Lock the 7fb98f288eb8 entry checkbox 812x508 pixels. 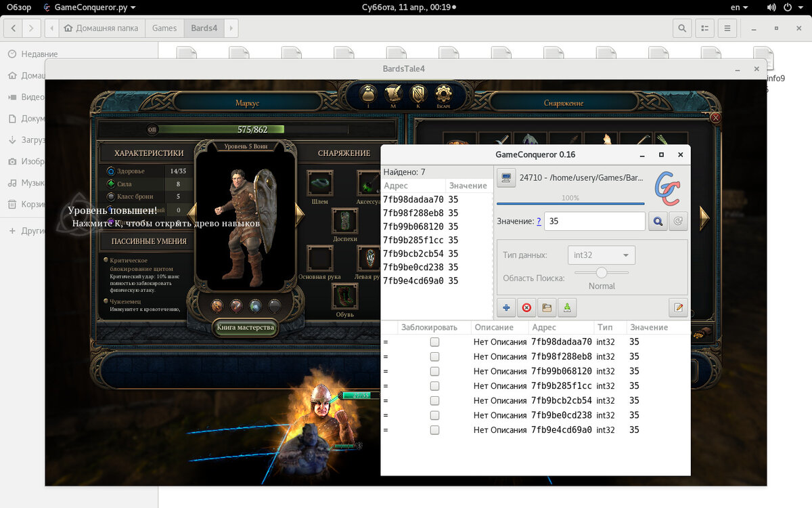(x=434, y=357)
